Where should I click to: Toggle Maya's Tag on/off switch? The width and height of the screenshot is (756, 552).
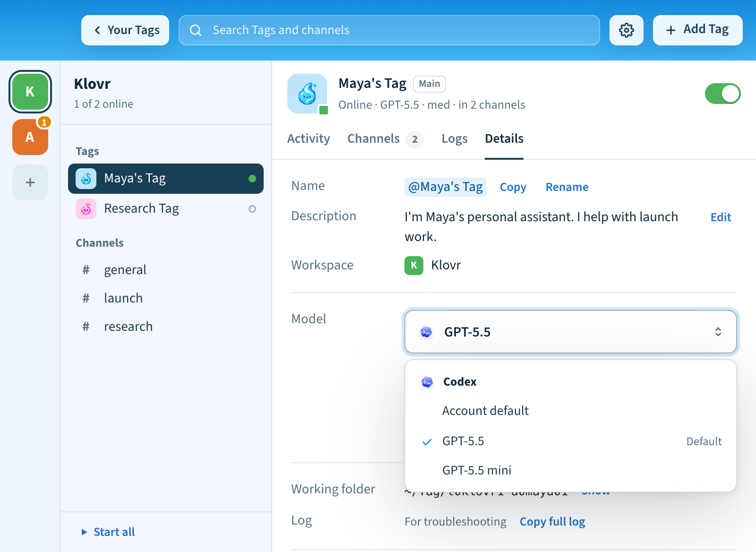coord(722,94)
